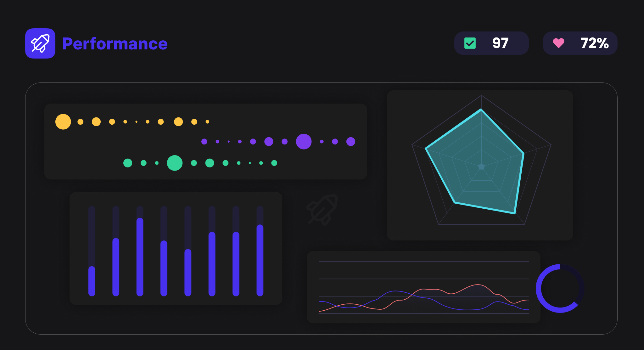The width and height of the screenshot is (644, 350).
Task: Click the rightmost green bubble
Action: click(x=274, y=163)
